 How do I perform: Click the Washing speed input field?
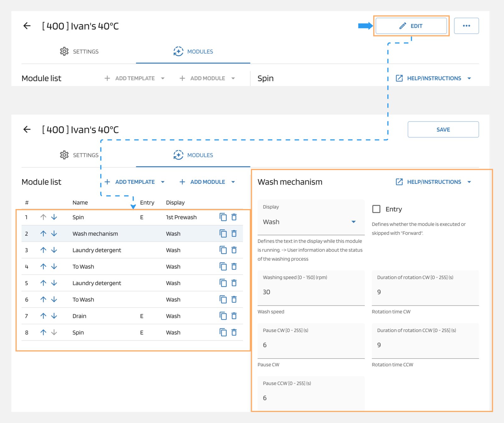[x=311, y=292]
